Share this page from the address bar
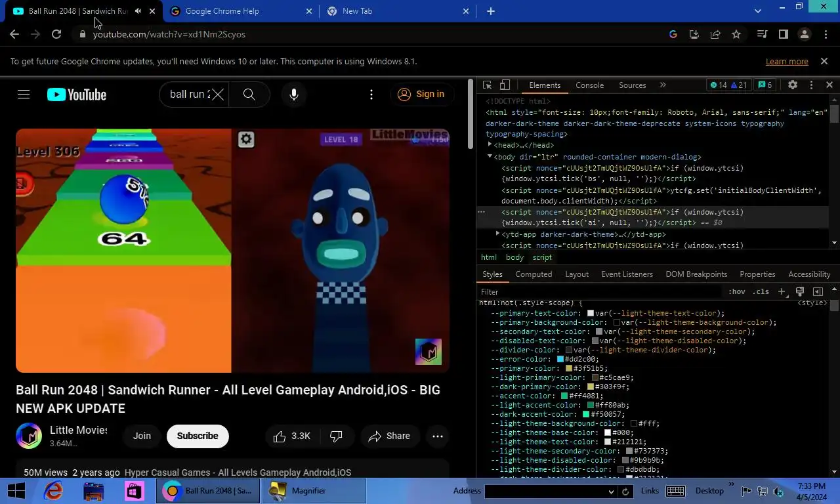This screenshot has height=504, width=840. click(x=715, y=34)
